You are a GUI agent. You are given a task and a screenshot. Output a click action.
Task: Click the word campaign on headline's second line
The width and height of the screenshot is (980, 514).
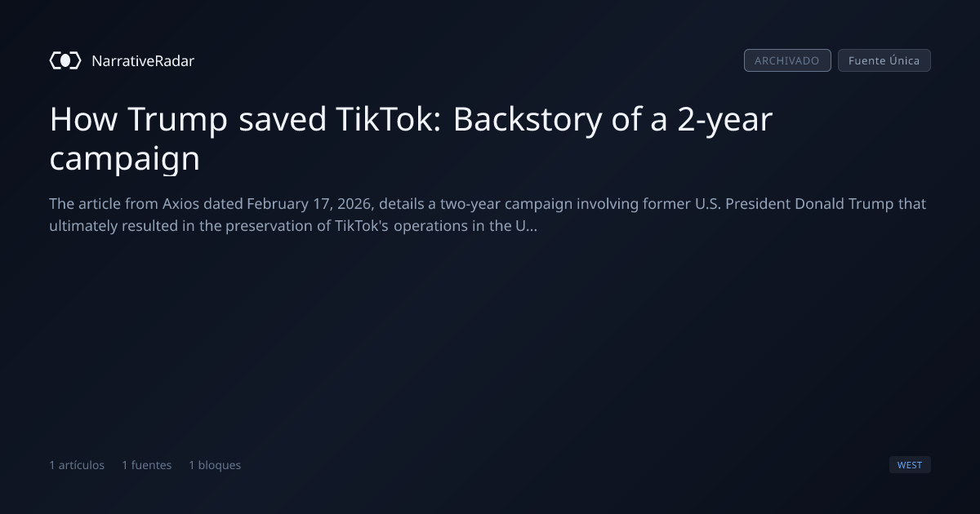click(x=125, y=158)
